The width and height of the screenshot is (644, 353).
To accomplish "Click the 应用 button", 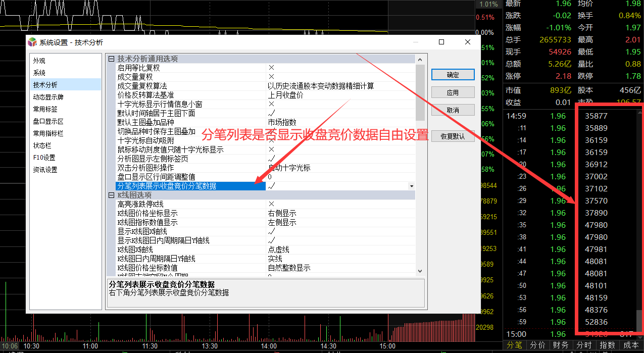I will coord(453,92).
